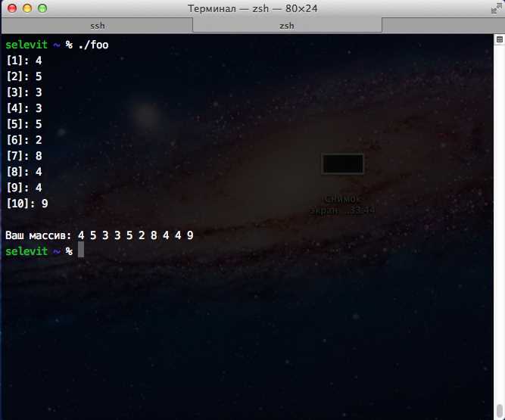Zoom the window with green button
Screen dimensions: 505x420
click(42, 8)
